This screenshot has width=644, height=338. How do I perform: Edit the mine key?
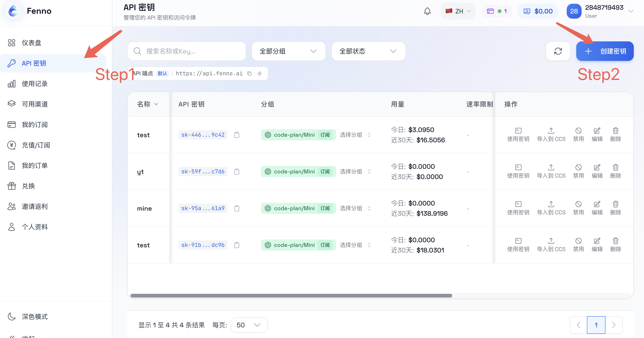597,208
